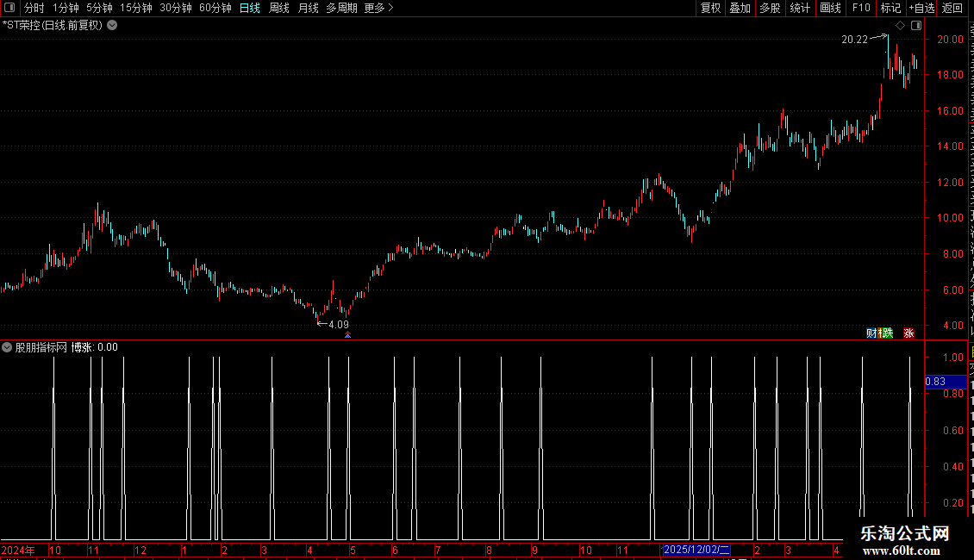Select the 5分钟 period
974x560 pixels.
(x=99, y=8)
